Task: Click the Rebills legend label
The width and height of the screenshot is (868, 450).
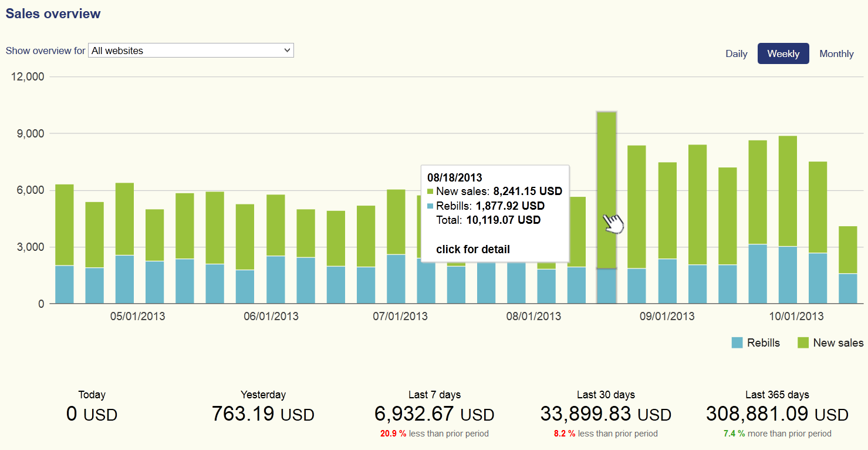Action: pos(764,342)
